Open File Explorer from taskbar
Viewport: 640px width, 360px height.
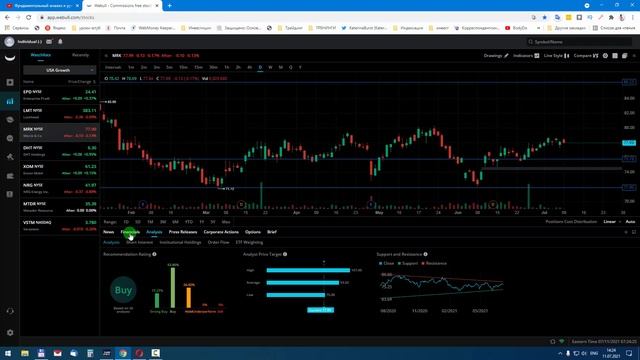pyautogui.click(x=25, y=353)
